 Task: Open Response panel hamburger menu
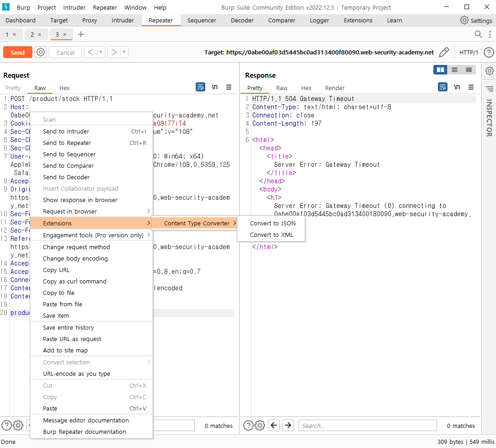[x=471, y=87]
